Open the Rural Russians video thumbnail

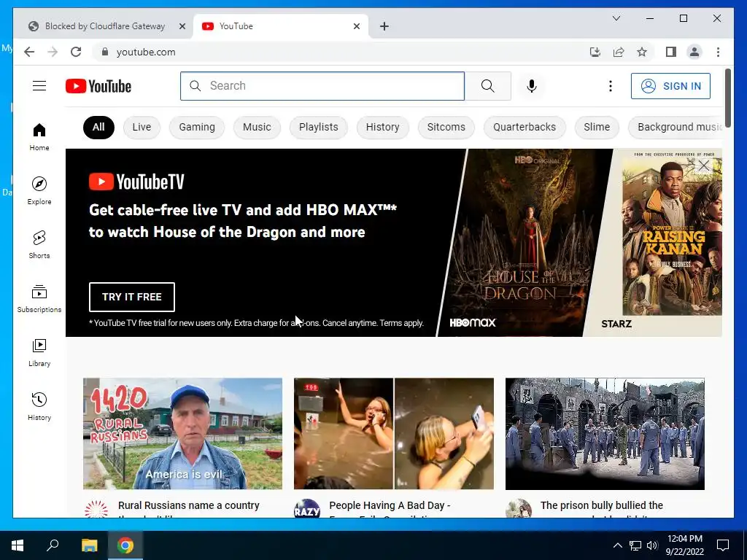click(x=182, y=434)
